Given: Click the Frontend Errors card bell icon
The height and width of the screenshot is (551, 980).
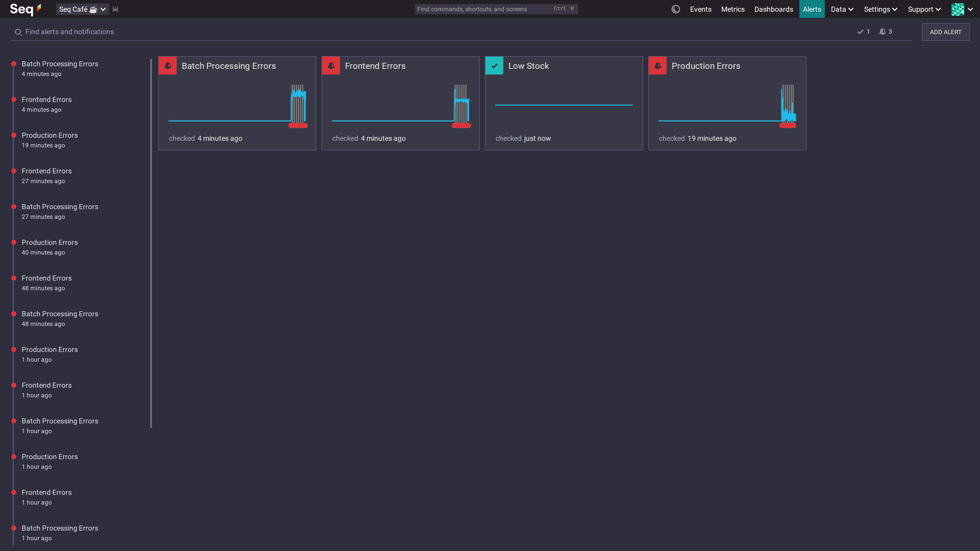Looking at the screenshot, I should tap(331, 66).
